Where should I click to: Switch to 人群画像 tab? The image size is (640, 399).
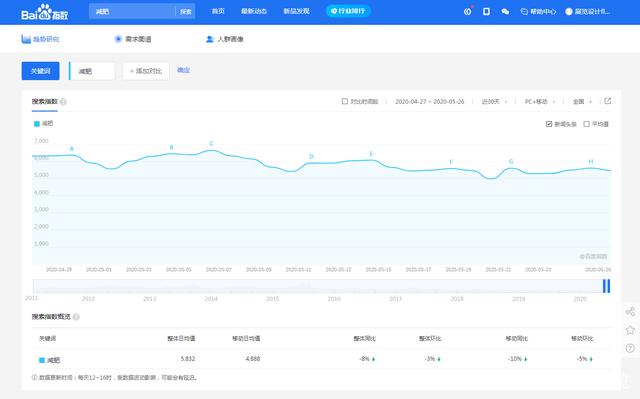click(225, 39)
